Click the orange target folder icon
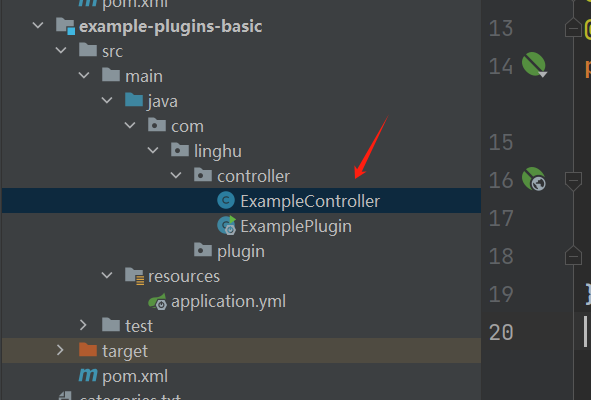 click(x=88, y=350)
